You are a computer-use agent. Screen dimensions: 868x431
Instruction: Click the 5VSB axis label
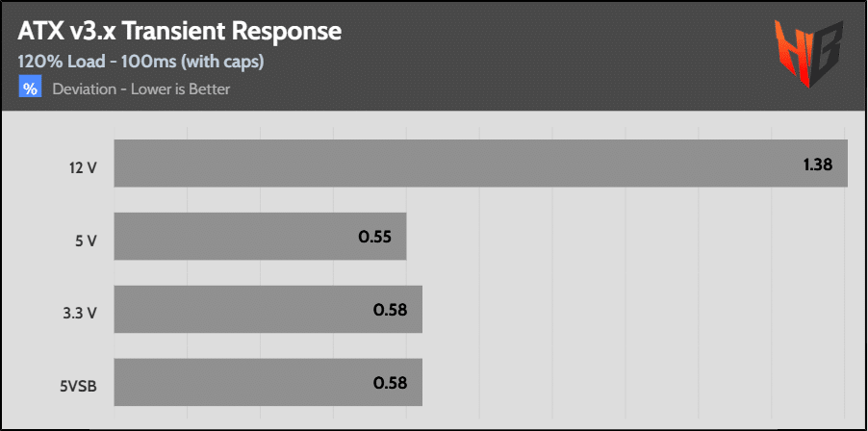coord(78,384)
